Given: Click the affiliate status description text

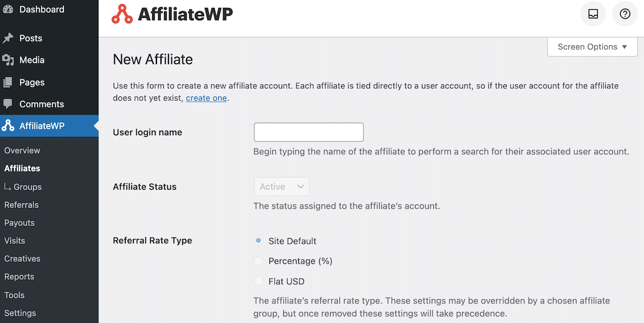Looking at the screenshot, I should (x=347, y=206).
